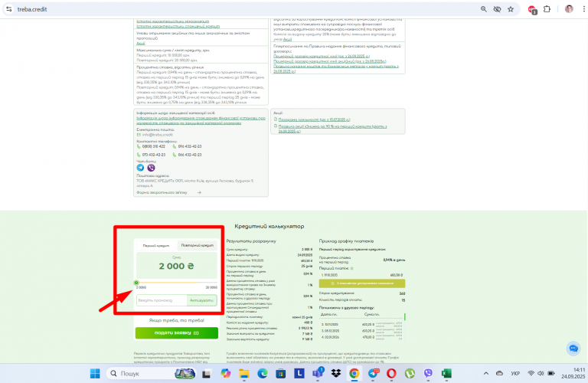Click phone number 066 432-42-23
The height and width of the screenshot is (383, 588).
[x=190, y=155]
